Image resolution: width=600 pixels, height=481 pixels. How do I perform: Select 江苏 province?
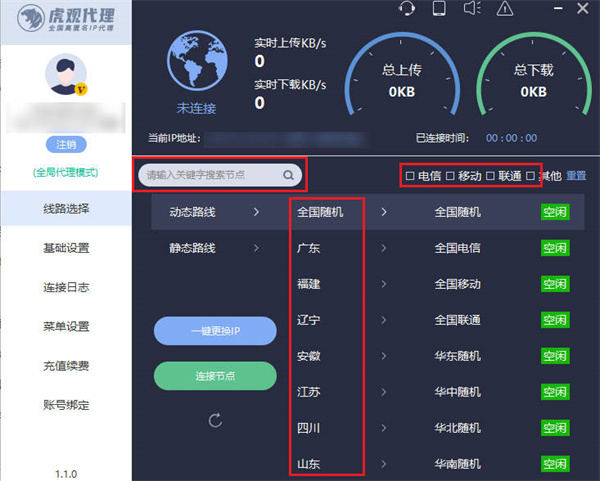click(308, 392)
